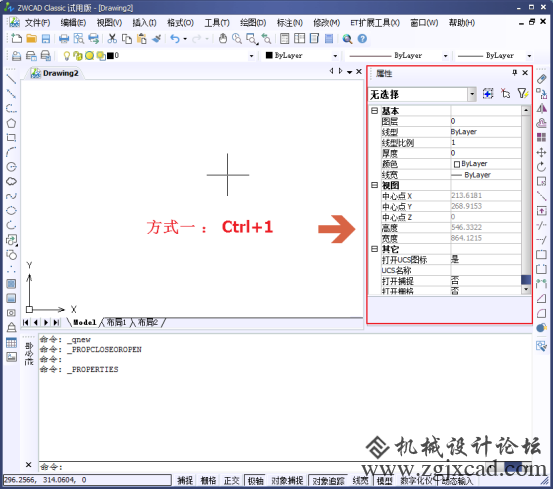Select the Revision Cloud tool
The width and height of the screenshot is (554, 490).
[11, 181]
